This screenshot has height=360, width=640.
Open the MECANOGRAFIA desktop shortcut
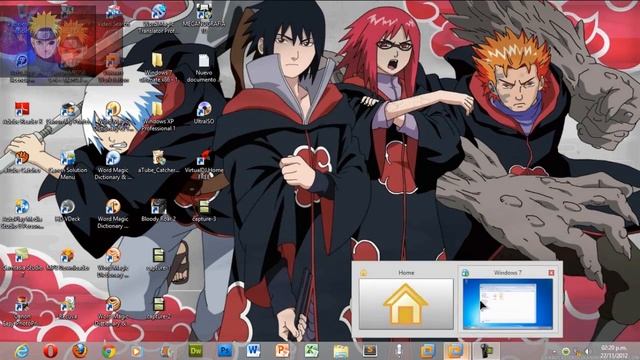click(204, 18)
